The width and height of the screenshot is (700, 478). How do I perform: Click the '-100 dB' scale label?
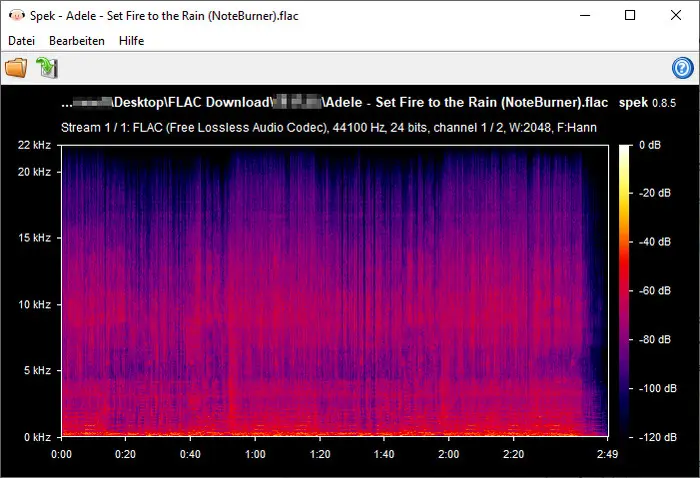[x=657, y=388]
